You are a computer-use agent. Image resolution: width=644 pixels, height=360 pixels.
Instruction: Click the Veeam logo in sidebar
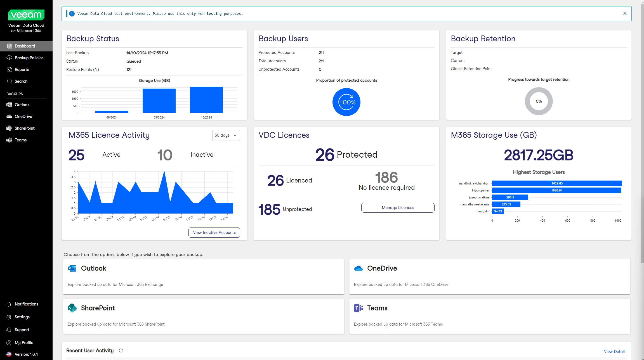[x=26, y=15]
